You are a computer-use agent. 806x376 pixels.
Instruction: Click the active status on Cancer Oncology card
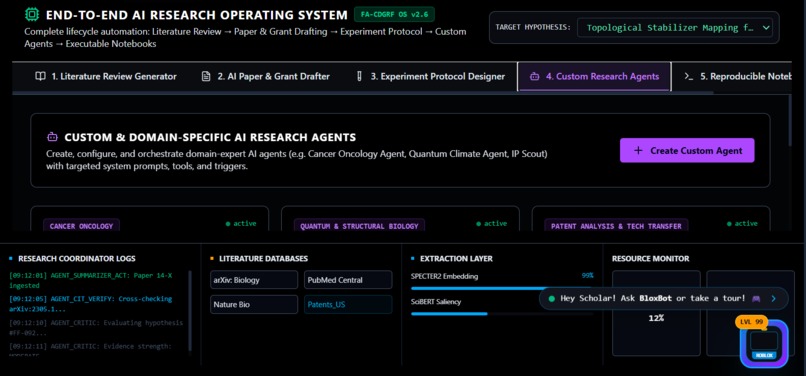click(x=241, y=224)
